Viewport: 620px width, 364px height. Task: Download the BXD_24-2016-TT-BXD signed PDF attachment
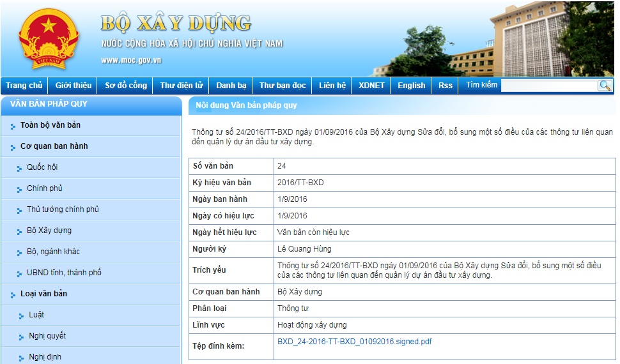354,342
